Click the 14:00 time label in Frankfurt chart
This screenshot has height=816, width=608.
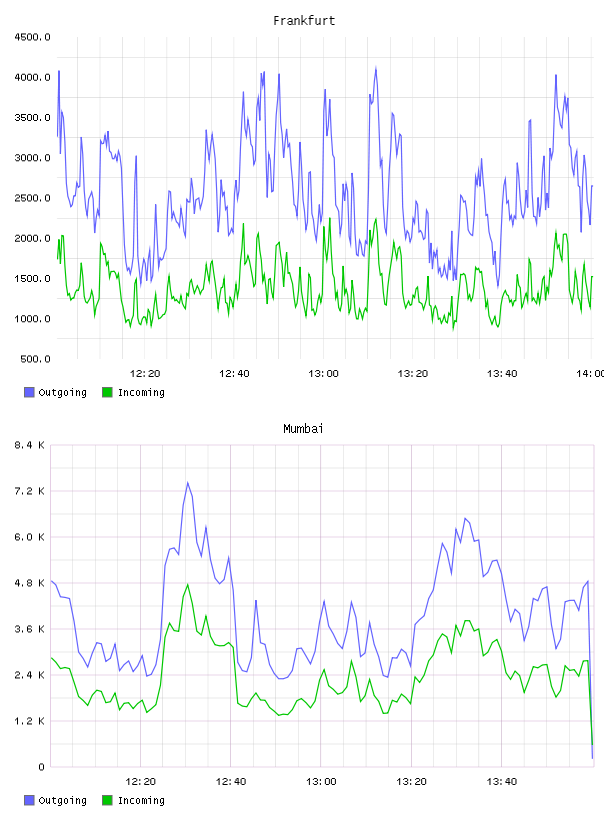(x=591, y=374)
